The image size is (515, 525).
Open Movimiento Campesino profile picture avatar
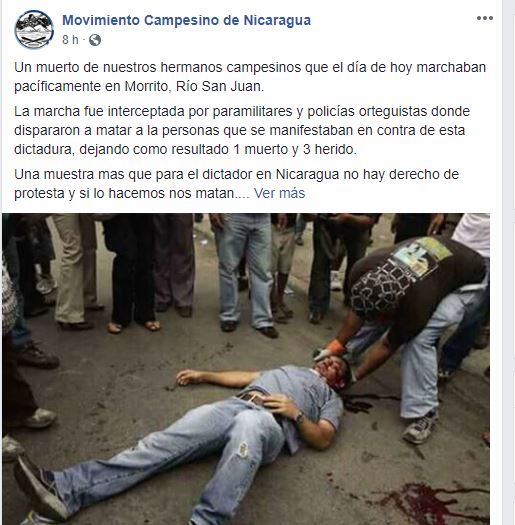(34, 29)
